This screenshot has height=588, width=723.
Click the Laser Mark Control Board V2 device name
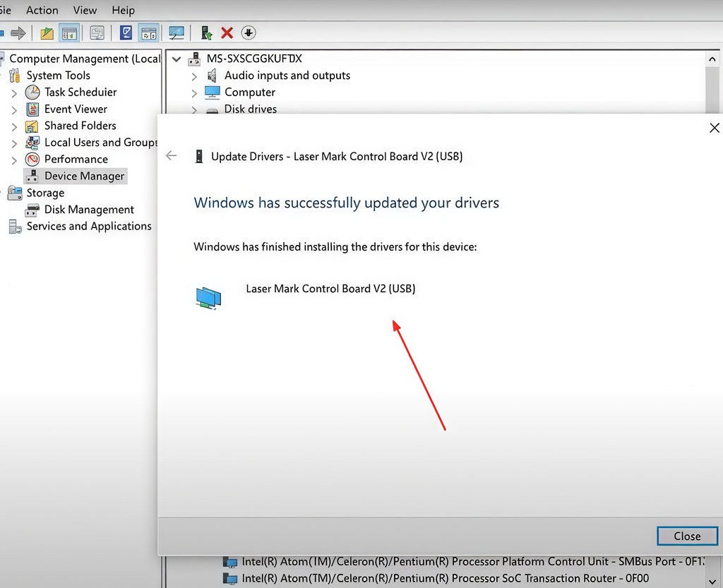(x=330, y=289)
